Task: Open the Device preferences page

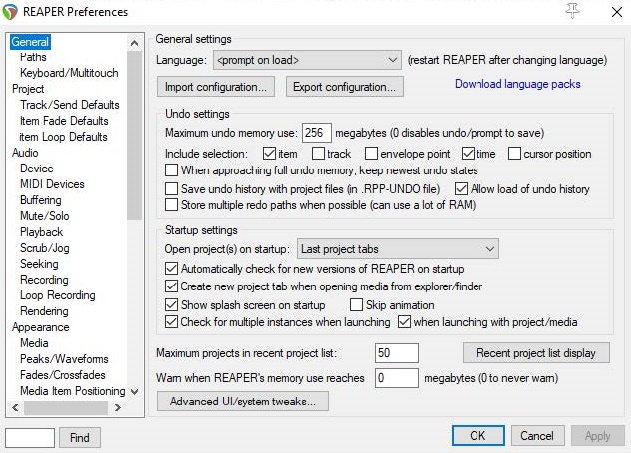Action: click(x=37, y=168)
